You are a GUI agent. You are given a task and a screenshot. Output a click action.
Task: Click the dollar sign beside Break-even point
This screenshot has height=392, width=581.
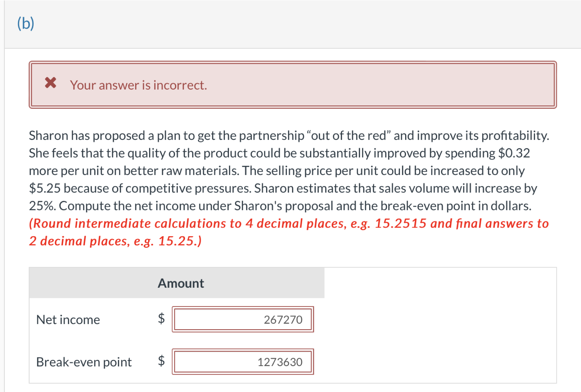point(161,362)
